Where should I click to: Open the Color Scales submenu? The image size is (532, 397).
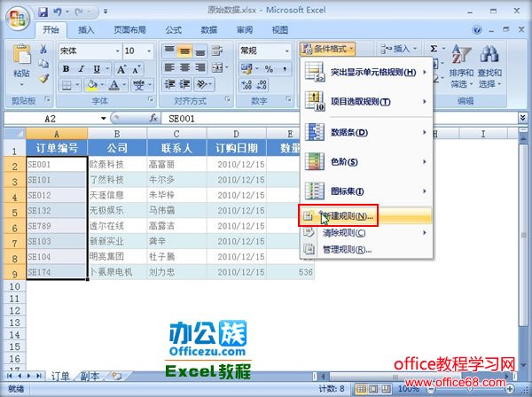pos(366,161)
